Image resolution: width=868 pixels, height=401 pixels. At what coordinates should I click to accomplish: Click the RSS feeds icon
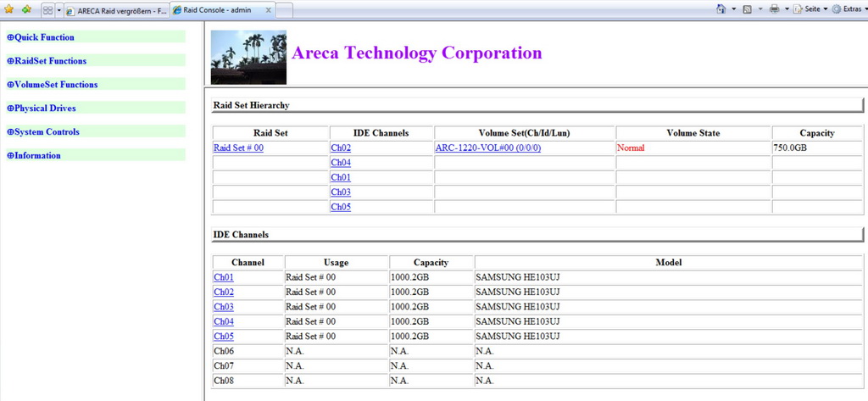(x=748, y=9)
